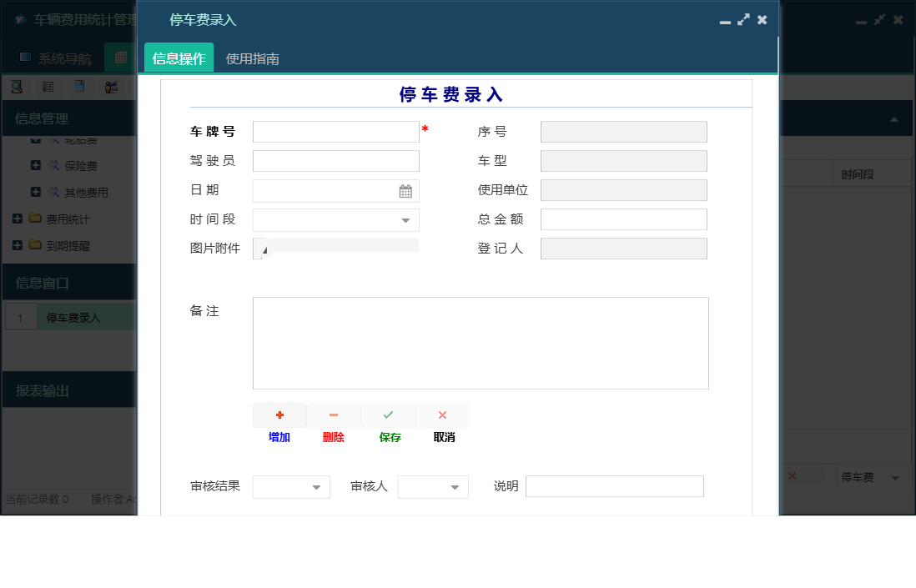916x588 pixels.
Task: Expand the 费用统计 tree node
Action: click(18, 219)
